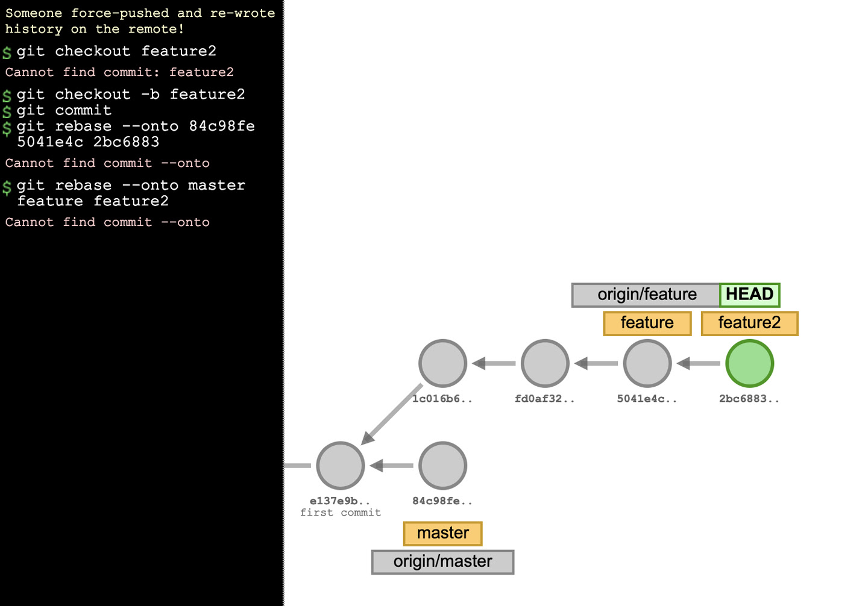The width and height of the screenshot is (868, 606).
Task: Select the 'first commit' caption text
Action: click(x=341, y=512)
